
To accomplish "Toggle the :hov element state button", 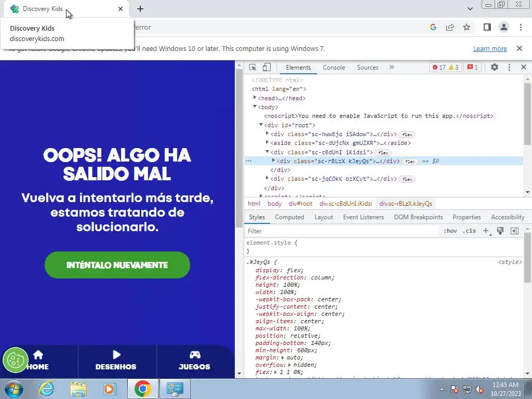I will pos(450,231).
